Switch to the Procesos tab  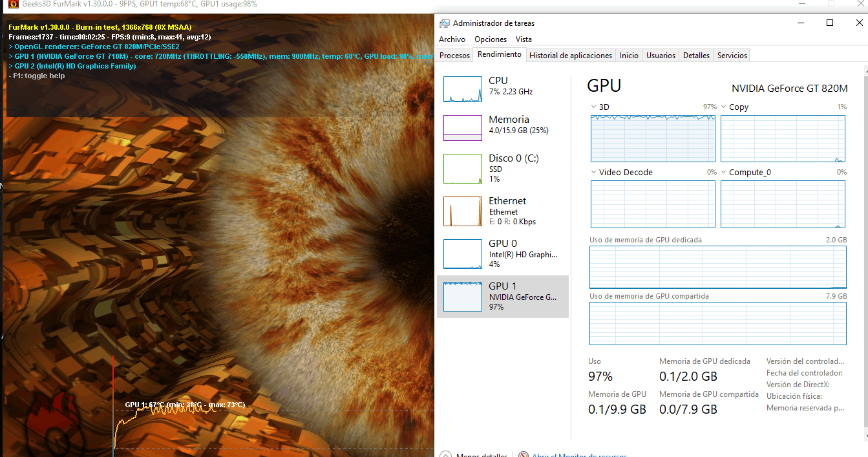click(454, 56)
